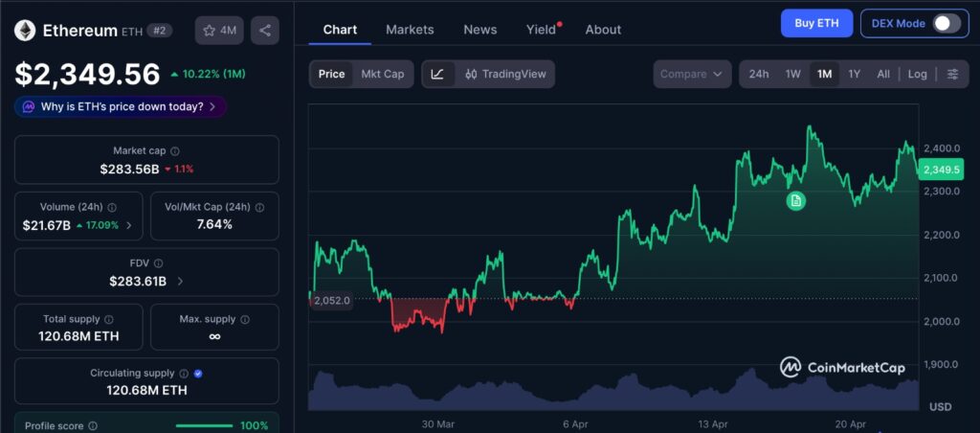
Task: Select the Price chart toggle
Action: tap(331, 74)
